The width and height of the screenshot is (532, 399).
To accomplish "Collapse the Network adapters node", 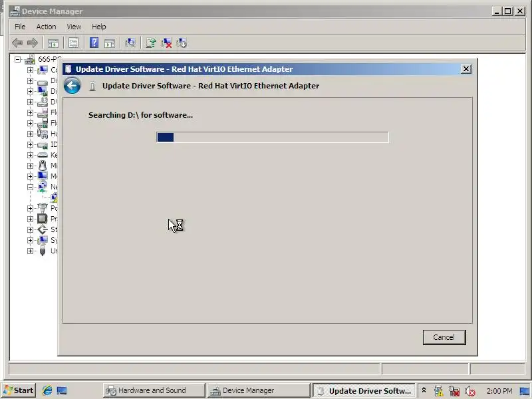I will (30, 187).
